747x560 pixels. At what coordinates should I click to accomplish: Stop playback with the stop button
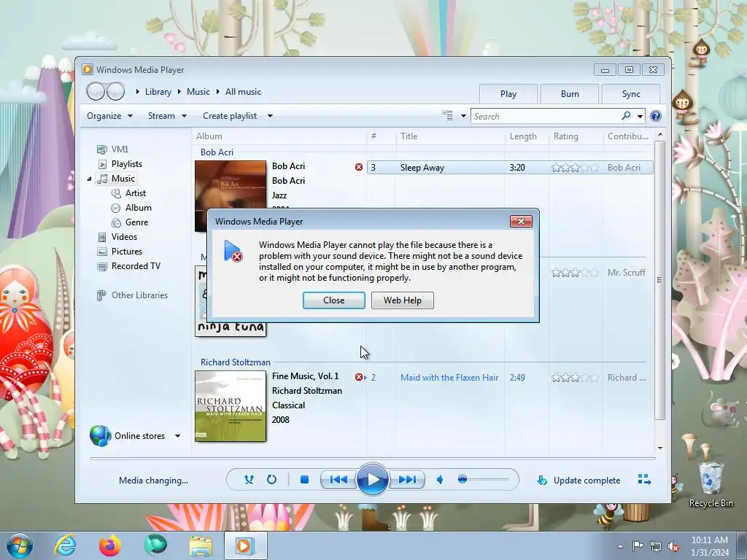pos(304,480)
